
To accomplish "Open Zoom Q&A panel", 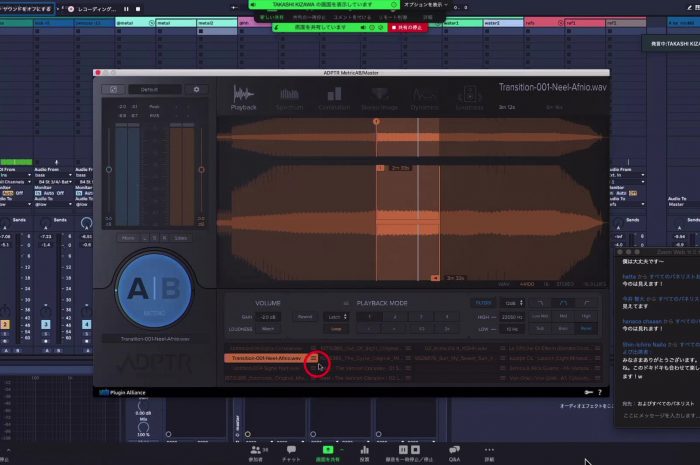I will click(454, 453).
